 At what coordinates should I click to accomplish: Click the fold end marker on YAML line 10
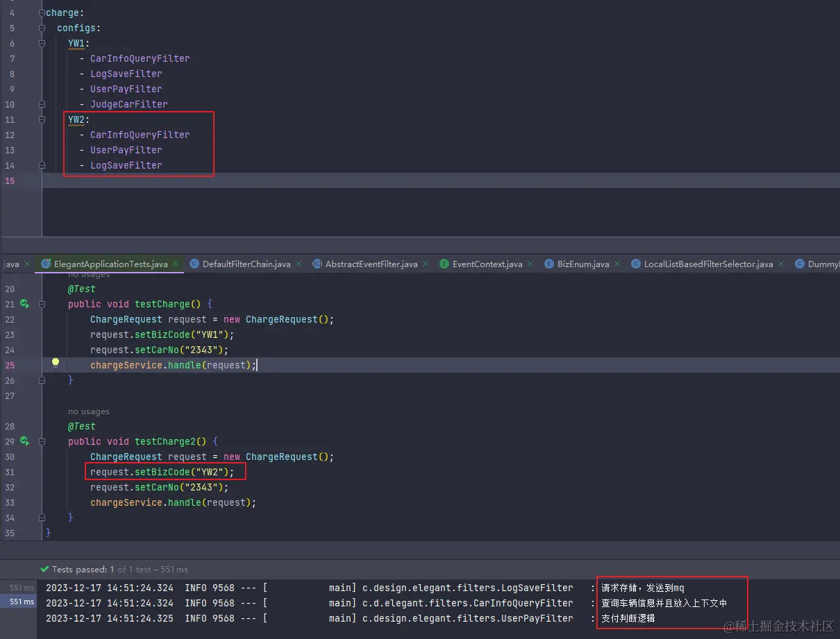coord(42,104)
